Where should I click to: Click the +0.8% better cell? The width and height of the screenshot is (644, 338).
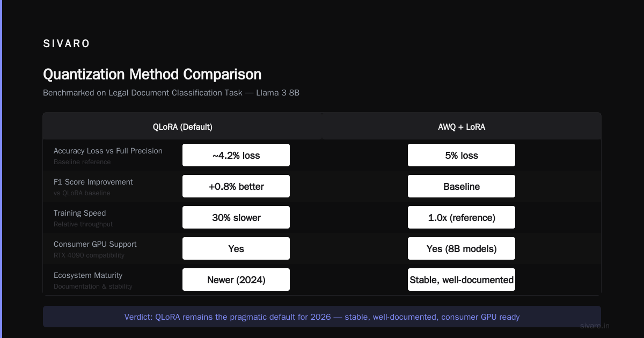tap(236, 187)
